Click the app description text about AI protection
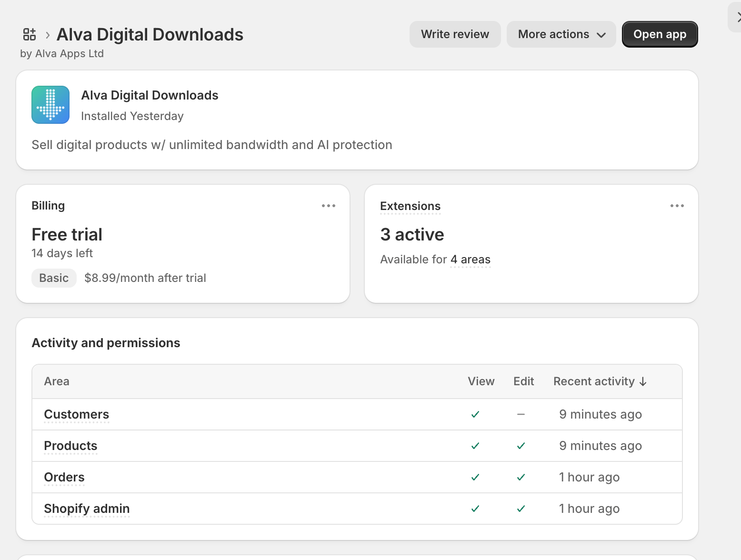This screenshot has height=560, width=741. pyautogui.click(x=212, y=145)
